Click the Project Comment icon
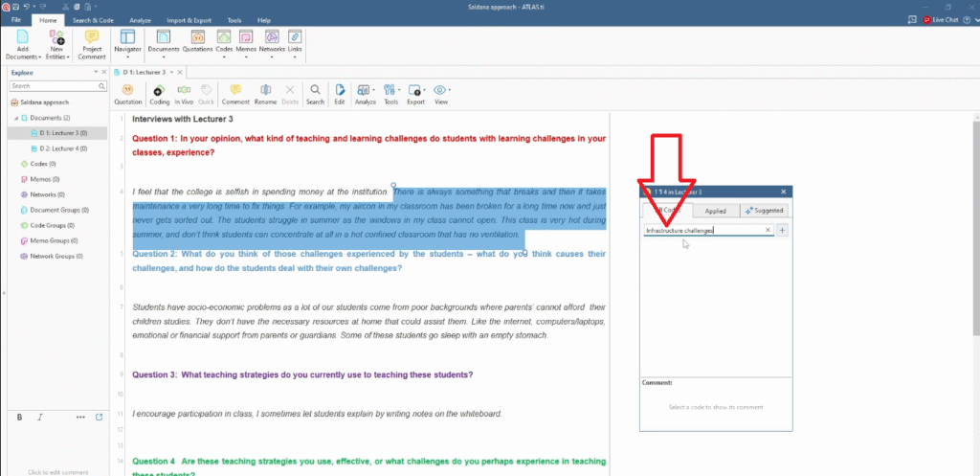Viewport: 980px width, 476px height. pyautogui.click(x=93, y=43)
